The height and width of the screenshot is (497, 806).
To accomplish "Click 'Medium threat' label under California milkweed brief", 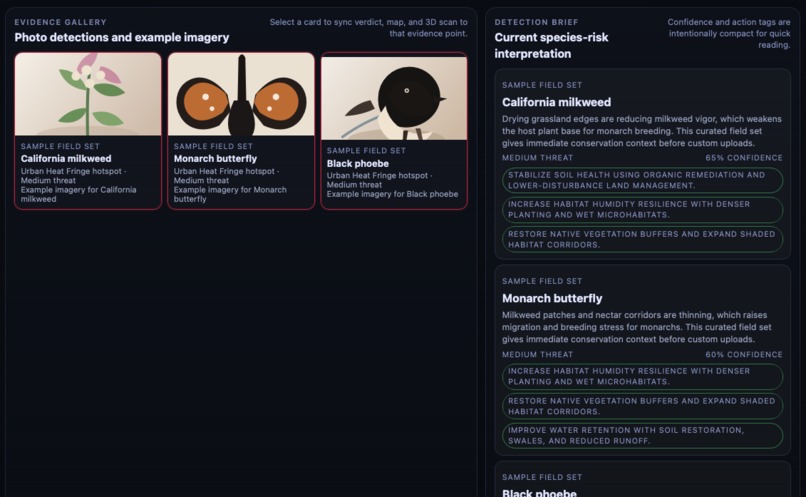I will pos(537,158).
